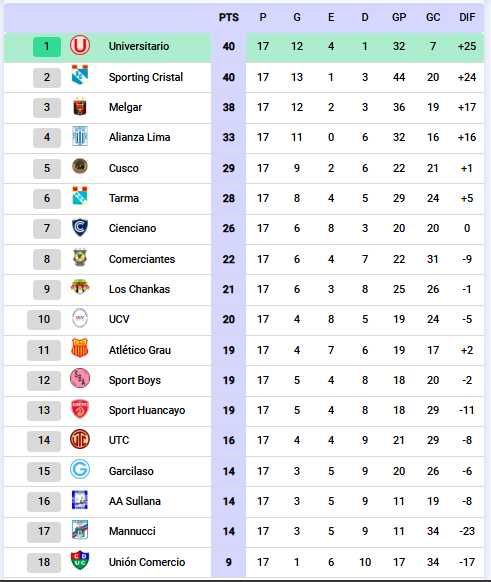The image size is (491, 582).
Task: Click the Sporting Cristal crest icon
Action: click(x=80, y=75)
